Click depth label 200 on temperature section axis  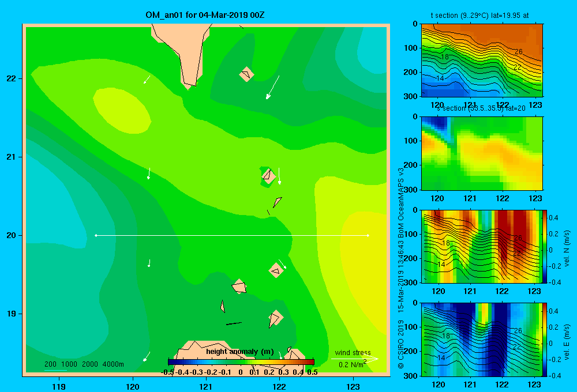(x=410, y=72)
